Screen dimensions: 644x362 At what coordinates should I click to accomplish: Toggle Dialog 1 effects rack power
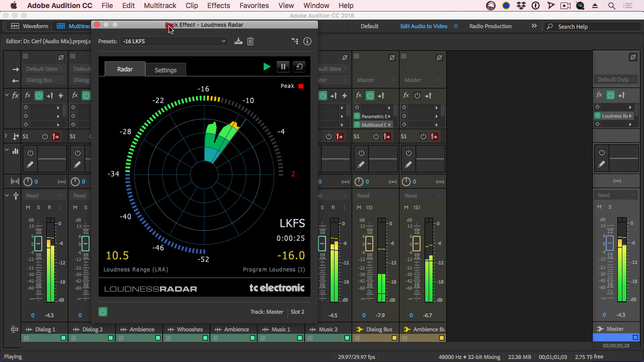tap(39, 96)
